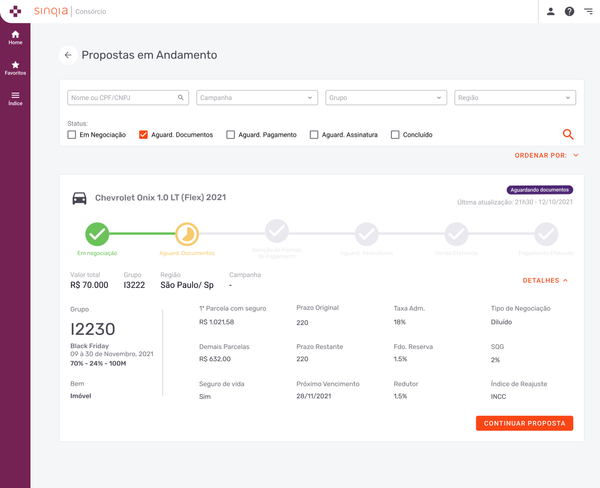Image resolution: width=600 pixels, height=488 pixels.
Task: Click the Consórcio product label
Action: (x=91, y=11)
